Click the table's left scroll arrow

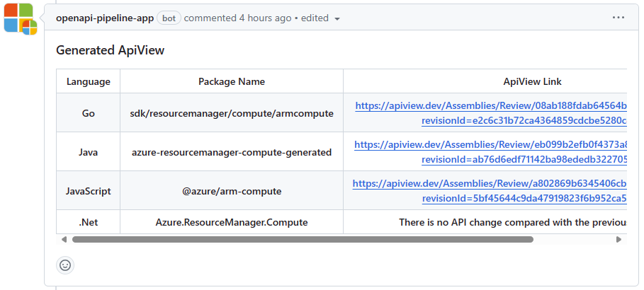pyautogui.click(x=63, y=239)
